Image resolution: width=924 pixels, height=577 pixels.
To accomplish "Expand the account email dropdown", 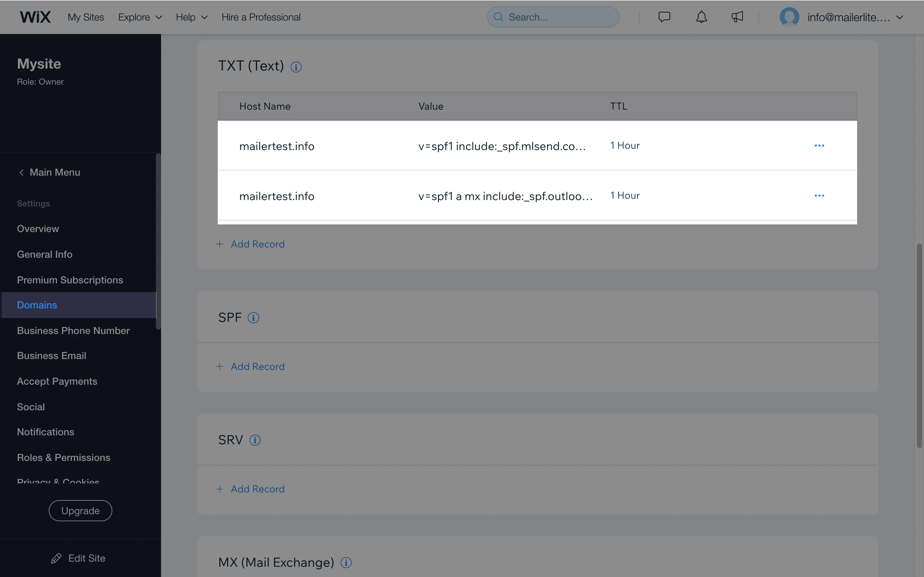I will coord(899,17).
